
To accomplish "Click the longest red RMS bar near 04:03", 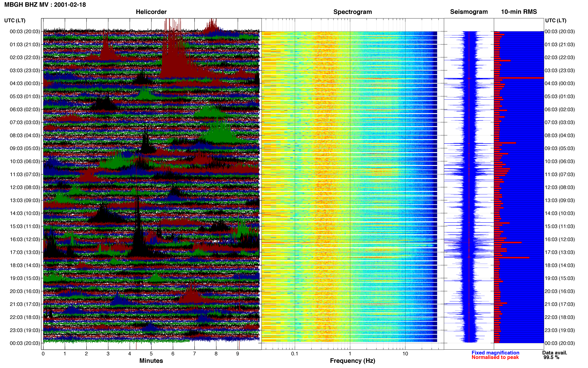I will point(519,78).
